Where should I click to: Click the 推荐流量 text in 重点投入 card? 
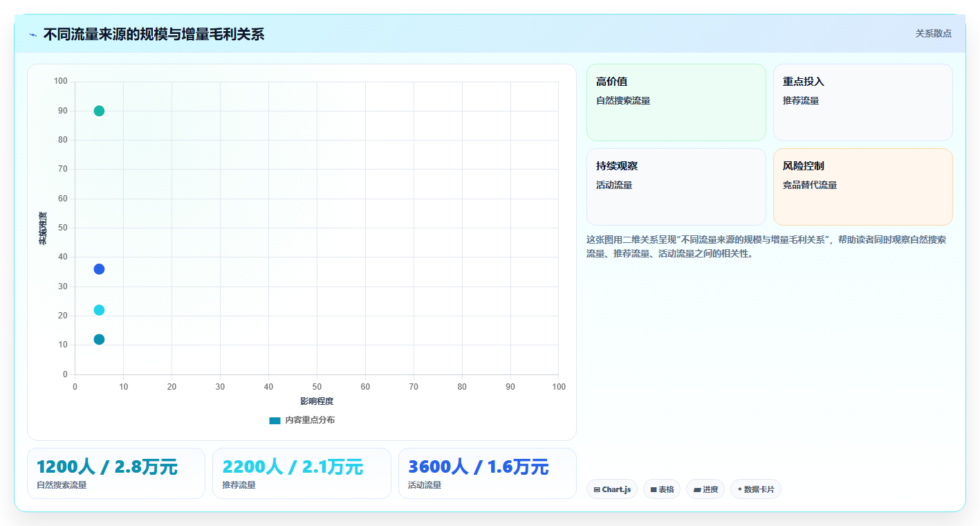coord(801,101)
